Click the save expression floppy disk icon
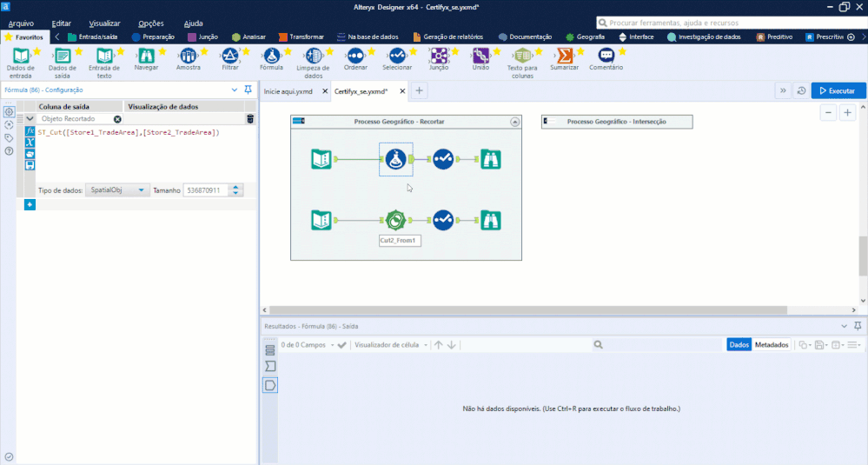Image resolution: width=868 pixels, height=465 pixels. (x=30, y=163)
